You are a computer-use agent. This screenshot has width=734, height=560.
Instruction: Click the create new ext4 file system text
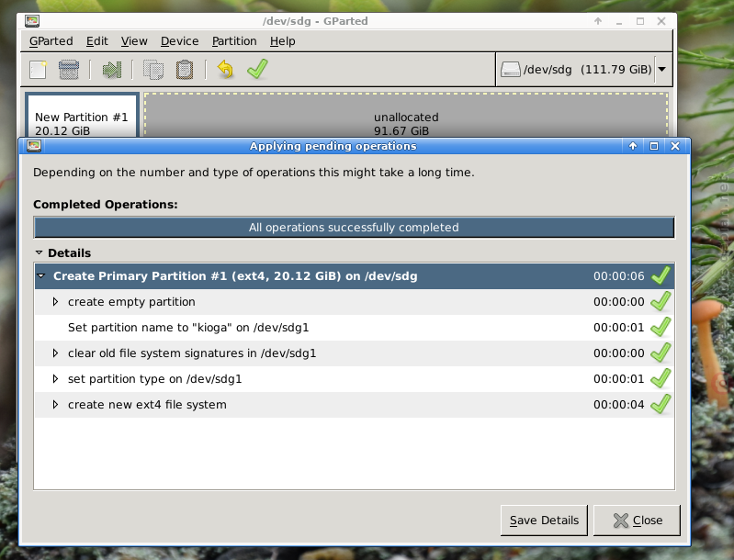pyautogui.click(x=147, y=405)
